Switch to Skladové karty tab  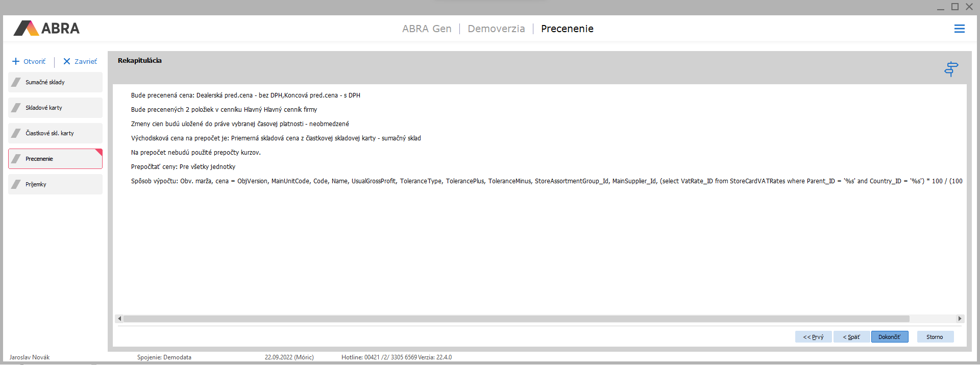[55, 108]
